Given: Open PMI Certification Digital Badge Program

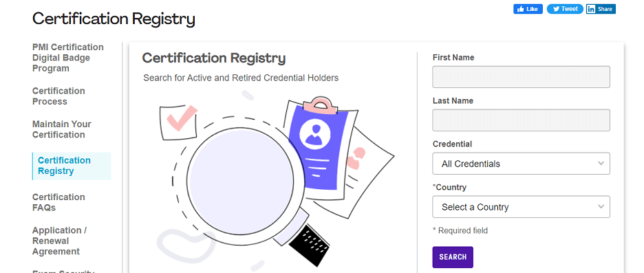Looking at the screenshot, I should [x=67, y=58].
